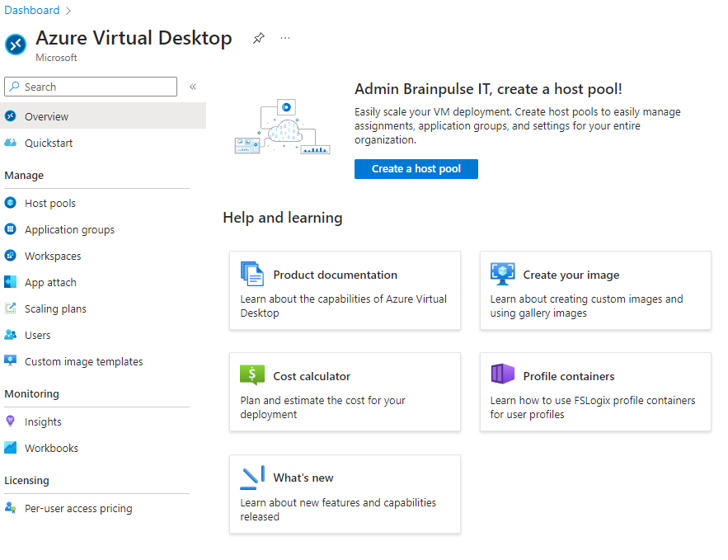This screenshot has height=560, width=728.
Task: Click the Create your image monitor icon
Action: pos(504,273)
